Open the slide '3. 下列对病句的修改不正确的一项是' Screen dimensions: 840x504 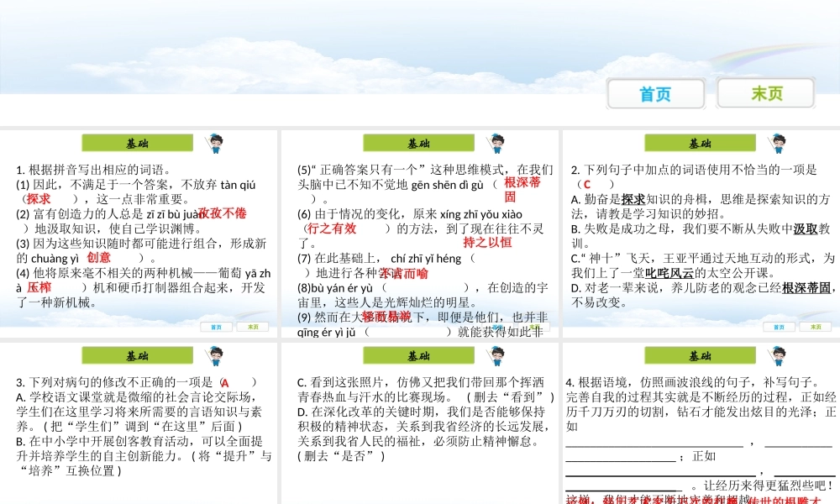[x=139, y=423]
